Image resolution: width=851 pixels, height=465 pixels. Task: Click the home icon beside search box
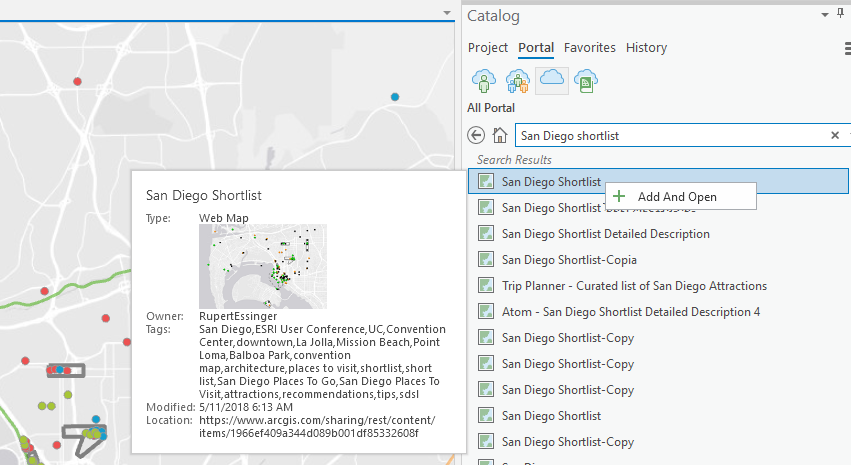[500, 135]
